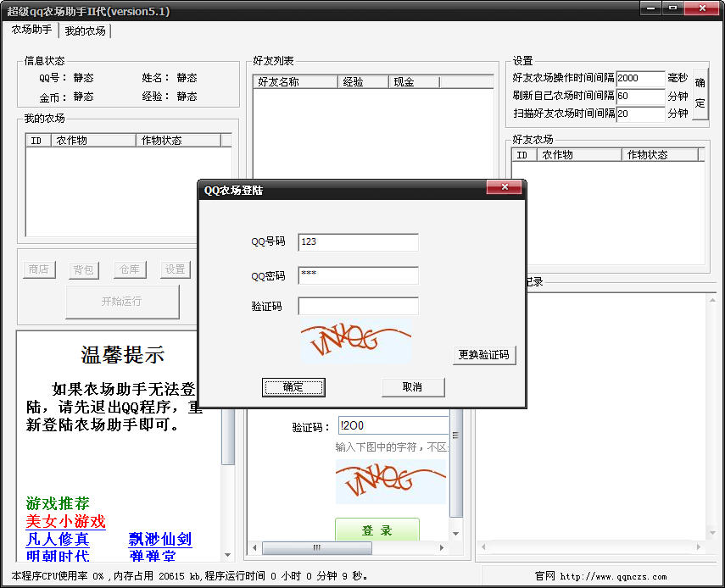Minimize the 超级qq农场助手 window
Screen dimensions: 725x588
650,8
